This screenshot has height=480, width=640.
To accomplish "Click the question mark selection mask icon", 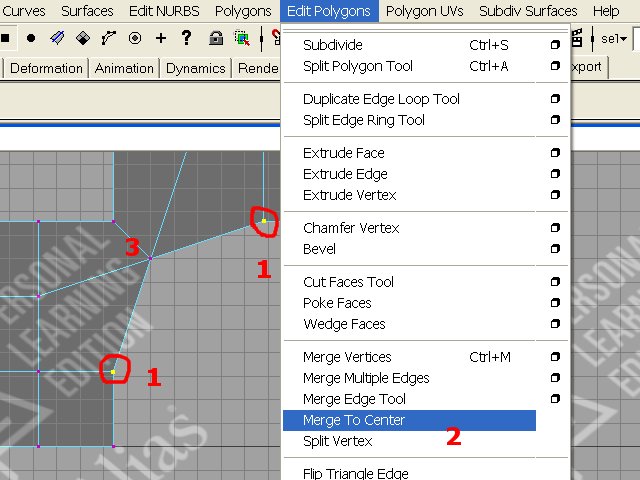I will pyautogui.click(x=187, y=39).
